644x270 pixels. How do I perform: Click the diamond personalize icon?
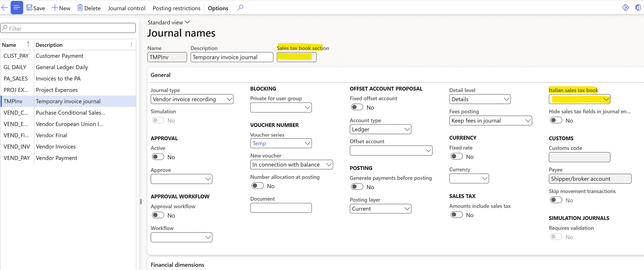point(625,7)
